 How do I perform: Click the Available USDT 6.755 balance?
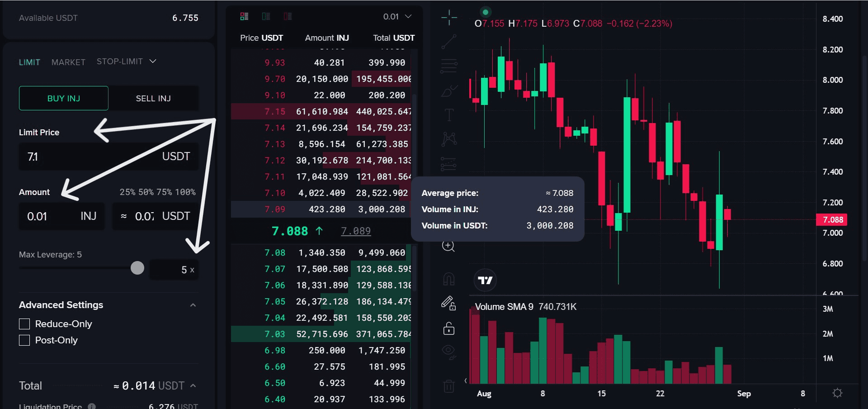[x=185, y=18]
